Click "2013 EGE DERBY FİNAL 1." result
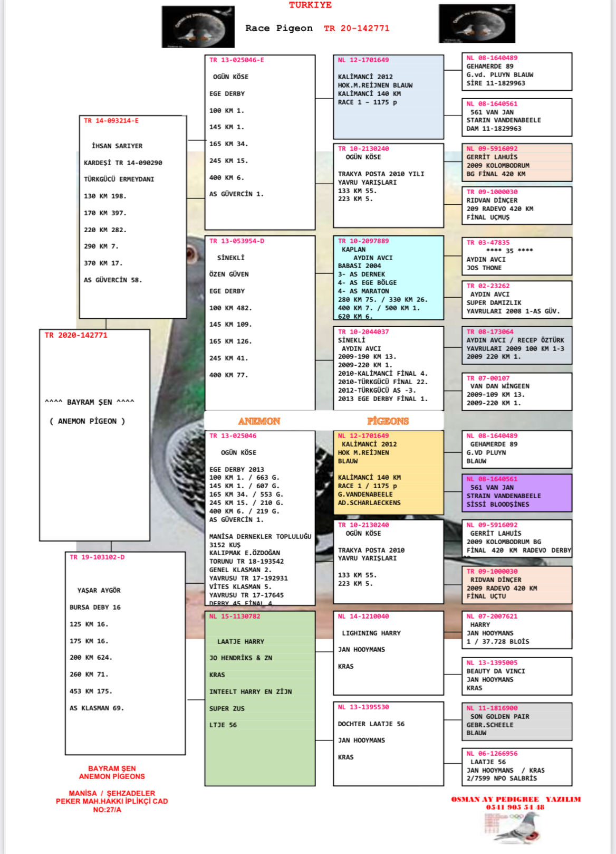This screenshot has height=854, width=616. point(383,398)
